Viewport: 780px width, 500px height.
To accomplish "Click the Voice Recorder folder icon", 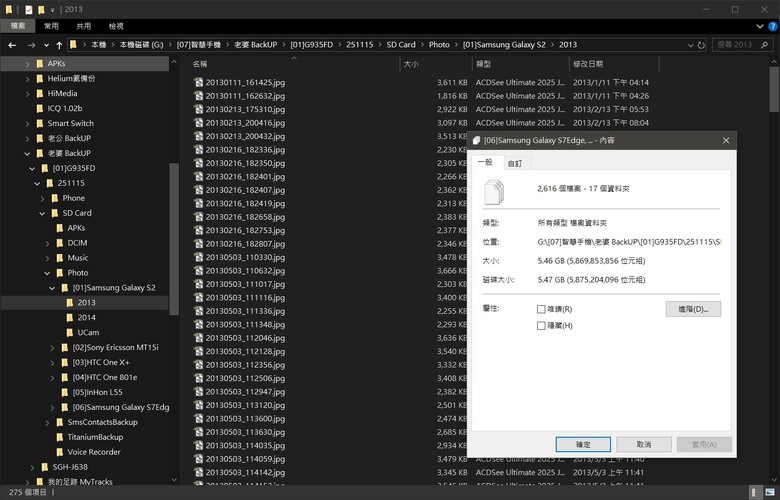I will 60,452.
